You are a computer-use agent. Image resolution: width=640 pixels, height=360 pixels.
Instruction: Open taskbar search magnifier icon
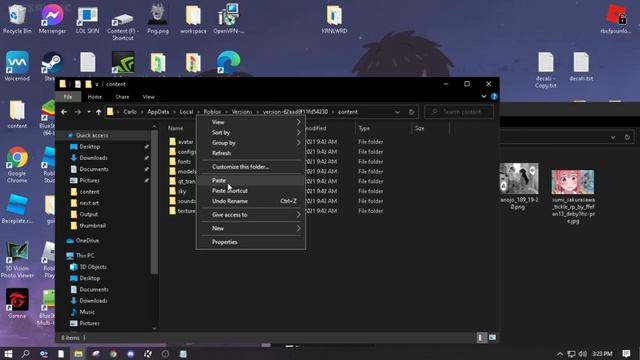click(25, 353)
